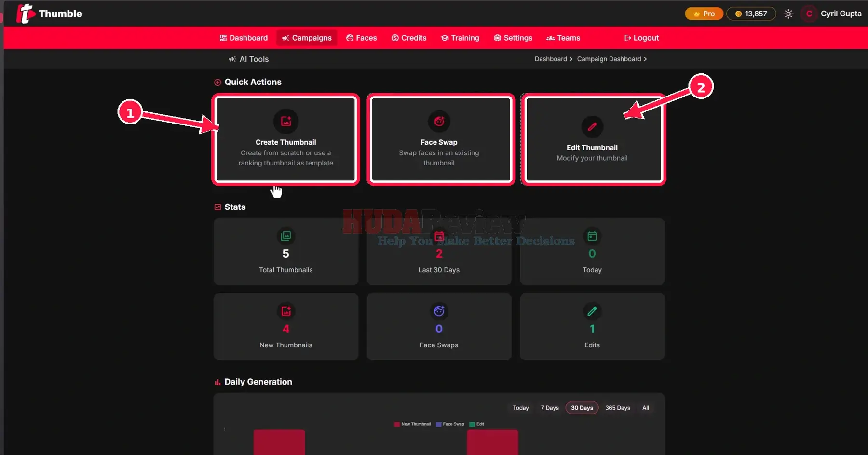
Task: Click the coin icon beside credits
Action: 738,14
